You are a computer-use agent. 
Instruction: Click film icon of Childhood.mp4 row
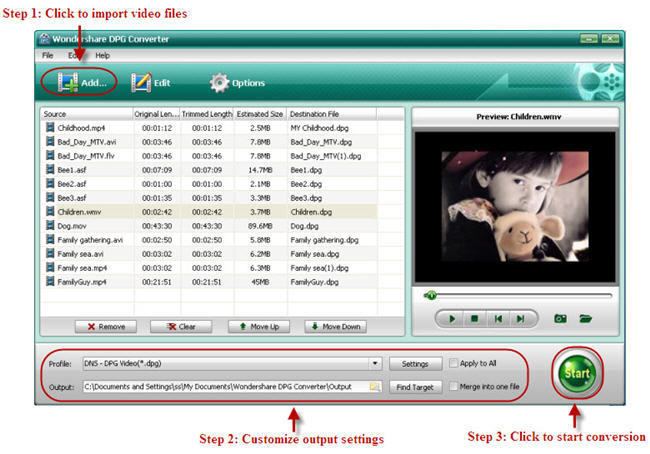(x=50, y=128)
